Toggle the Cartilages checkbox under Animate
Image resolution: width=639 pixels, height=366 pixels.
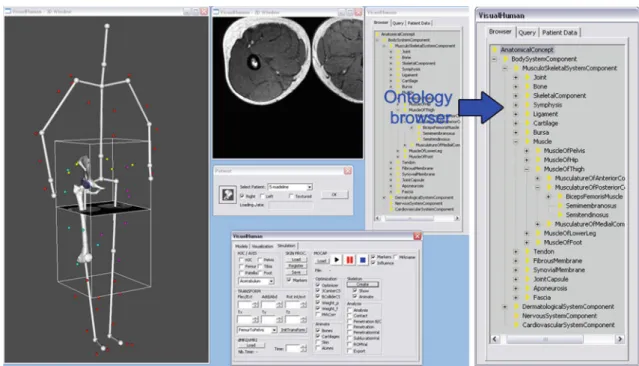click(x=317, y=336)
